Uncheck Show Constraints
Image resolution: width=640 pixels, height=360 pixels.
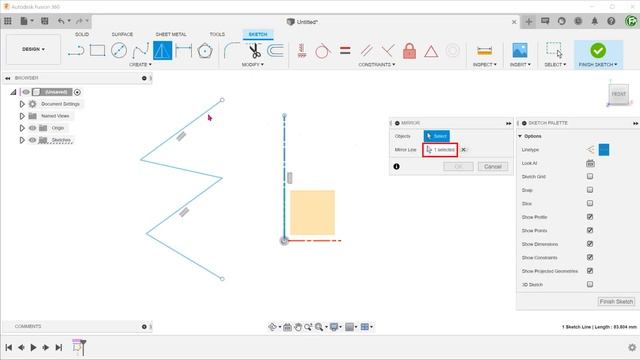tap(590, 257)
